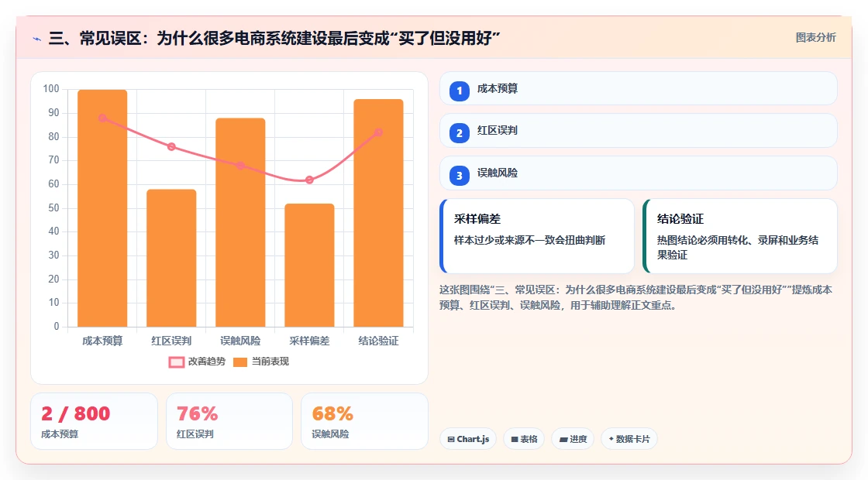Click the section title 三、常见误区
This screenshot has width=868, height=480.
click(x=274, y=38)
